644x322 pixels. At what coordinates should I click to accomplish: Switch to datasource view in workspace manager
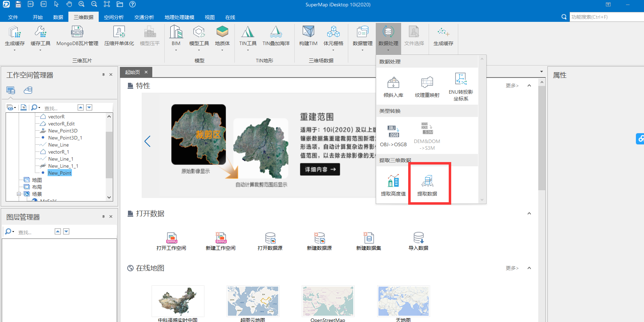(x=28, y=90)
